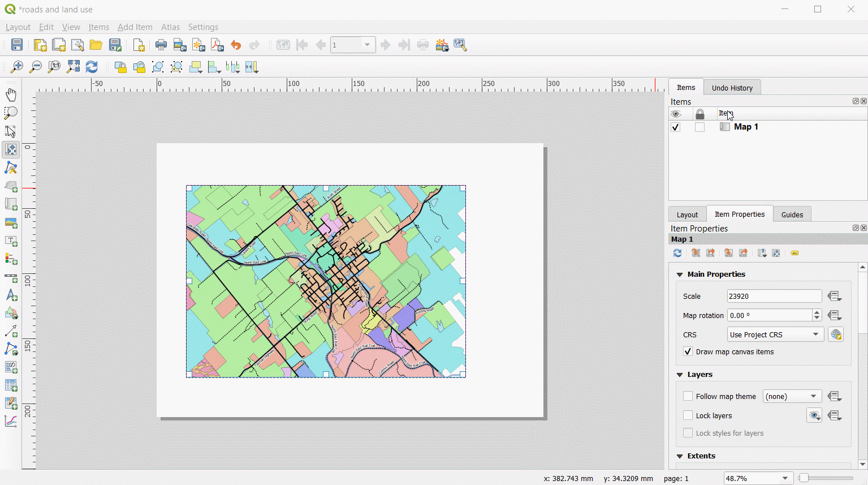This screenshot has height=485, width=868.
Task: Open atlas settings toolbar icon
Action: tap(460, 45)
